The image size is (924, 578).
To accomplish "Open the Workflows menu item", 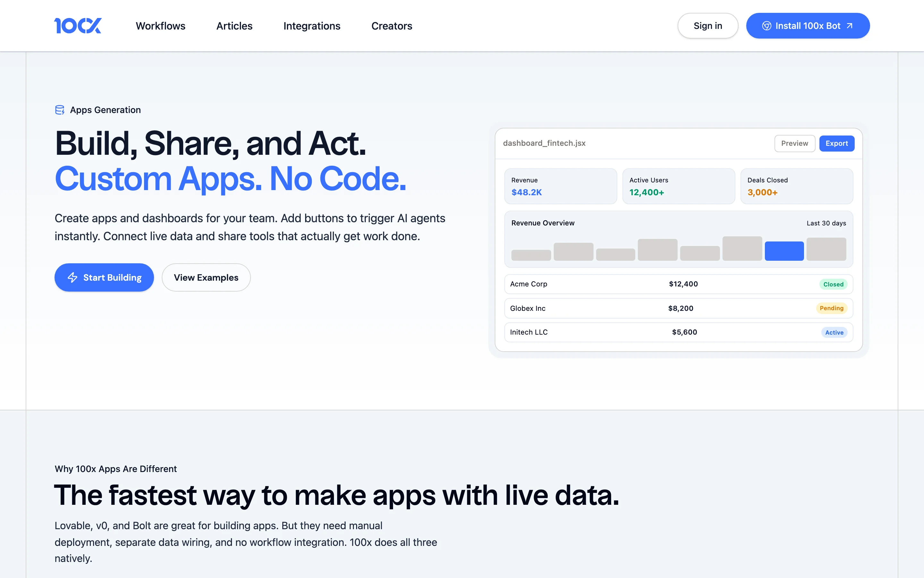I will [160, 26].
